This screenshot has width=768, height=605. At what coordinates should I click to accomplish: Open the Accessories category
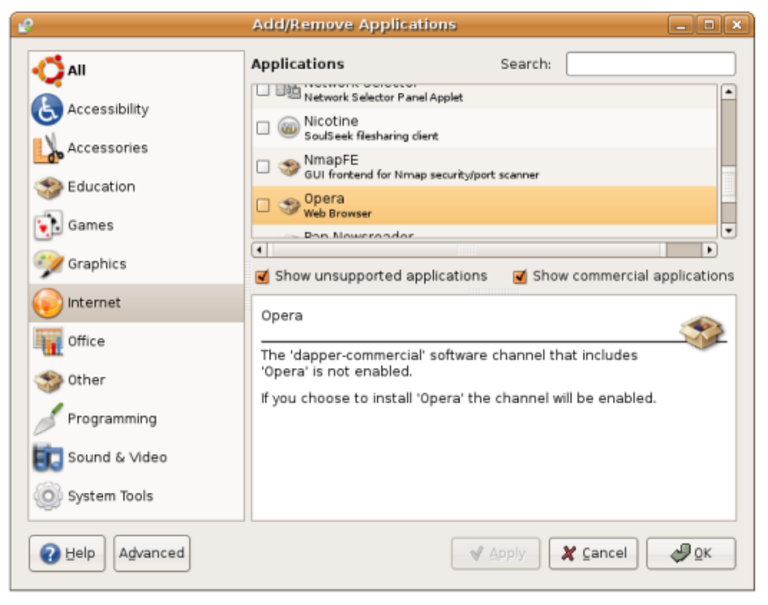tap(137, 148)
